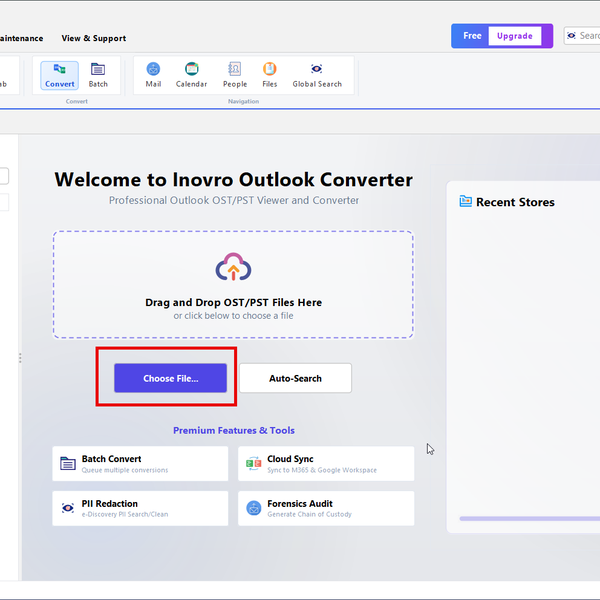Click the cloud upload icon in drop zone

pos(233,267)
